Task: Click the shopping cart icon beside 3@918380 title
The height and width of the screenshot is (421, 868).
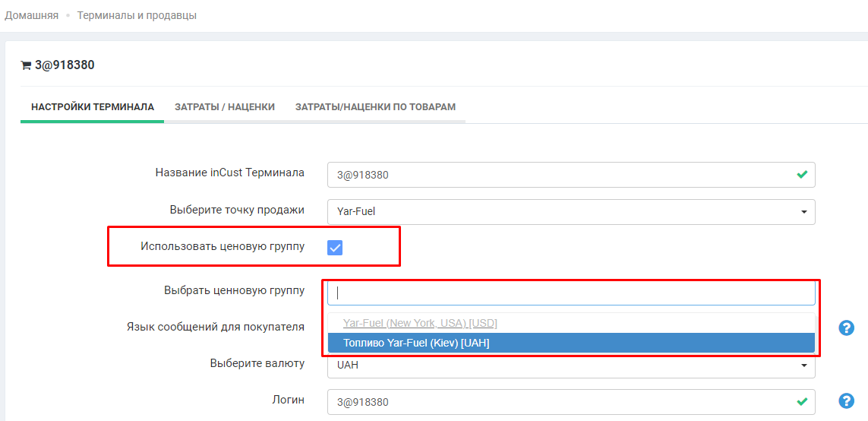Action: coord(26,65)
